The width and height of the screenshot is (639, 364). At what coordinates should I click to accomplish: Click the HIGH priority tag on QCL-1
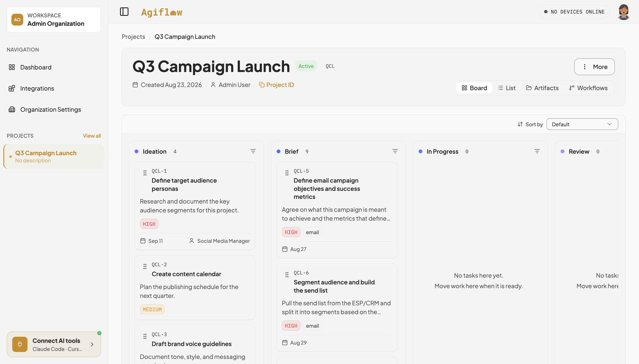pos(149,224)
